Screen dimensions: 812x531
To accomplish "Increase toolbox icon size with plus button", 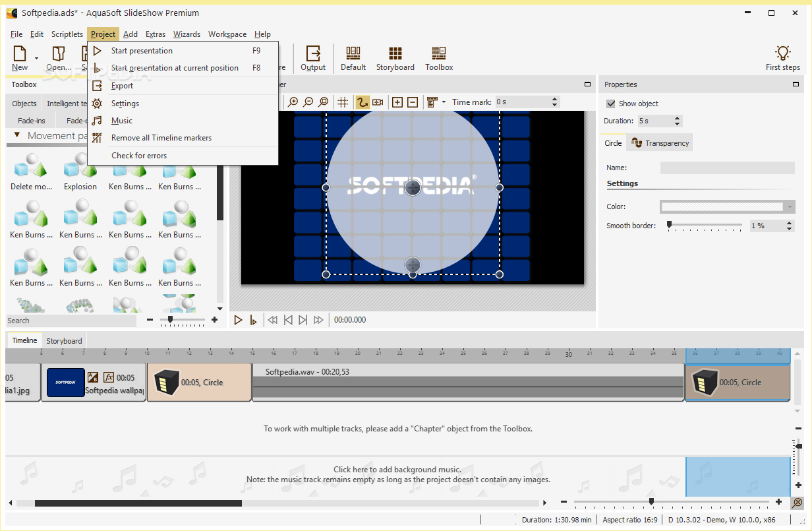I will [214, 320].
